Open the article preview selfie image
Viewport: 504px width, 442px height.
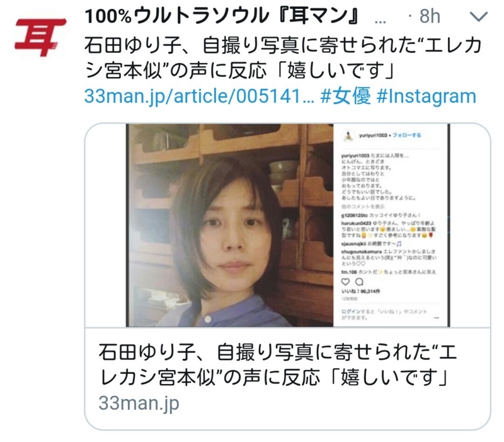click(x=288, y=225)
